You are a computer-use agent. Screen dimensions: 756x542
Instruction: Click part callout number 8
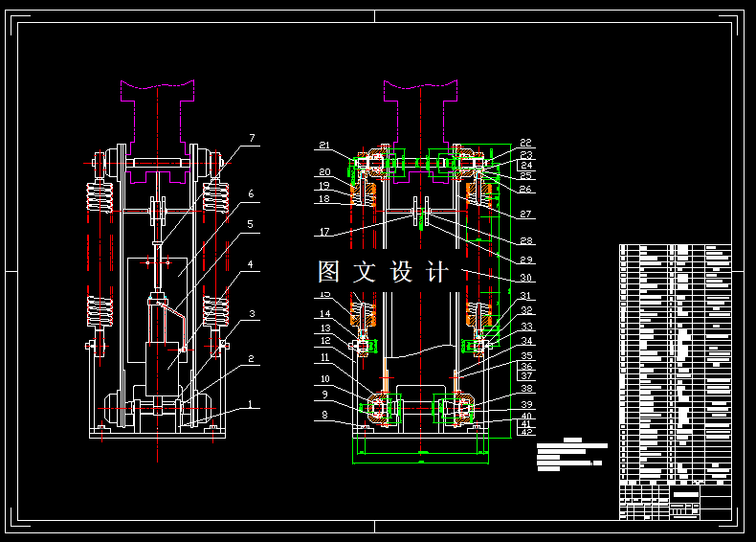[324, 415]
